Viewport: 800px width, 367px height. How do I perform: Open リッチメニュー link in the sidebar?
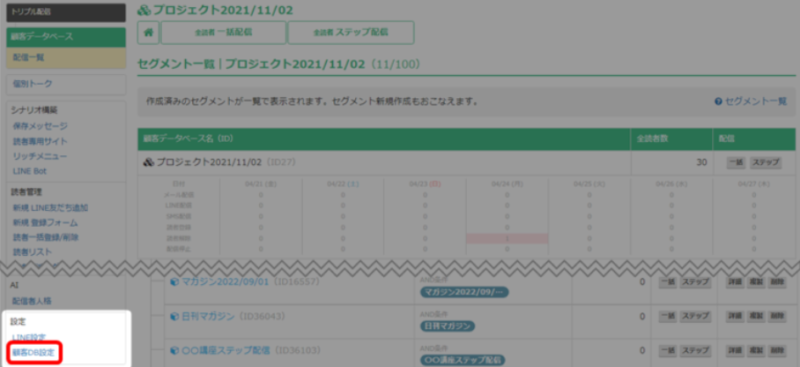click(x=40, y=156)
